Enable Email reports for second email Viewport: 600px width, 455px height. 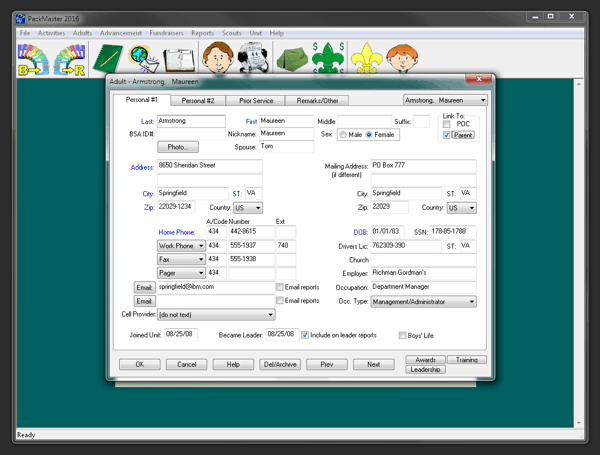coord(280,300)
